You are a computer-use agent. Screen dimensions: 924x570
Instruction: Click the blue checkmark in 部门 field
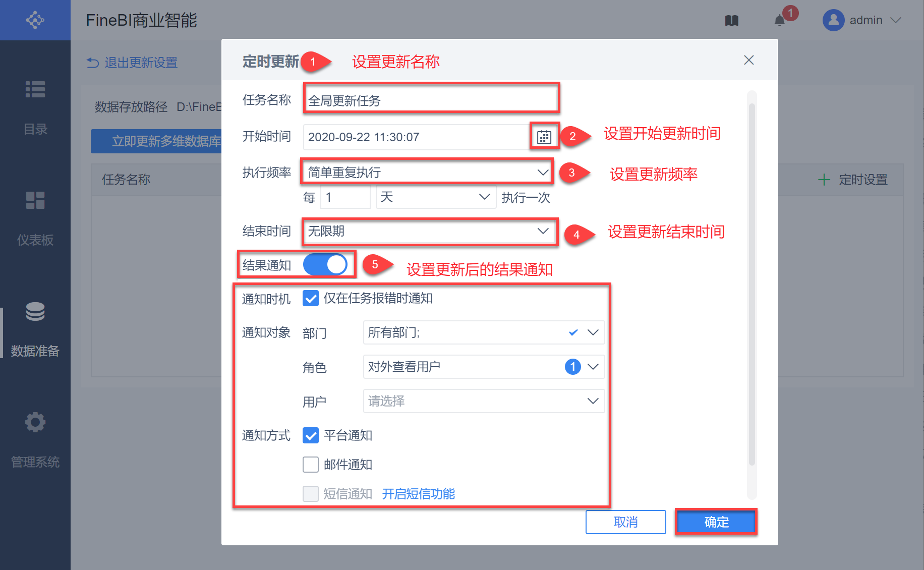pos(573,332)
